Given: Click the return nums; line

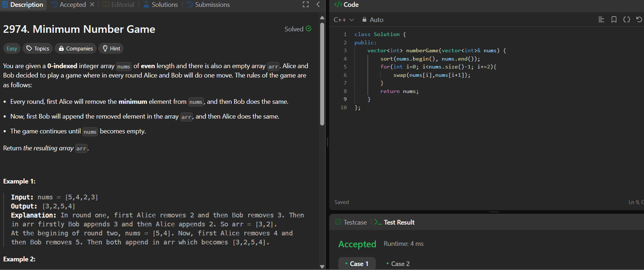Looking at the screenshot, I should (x=399, y=92).
